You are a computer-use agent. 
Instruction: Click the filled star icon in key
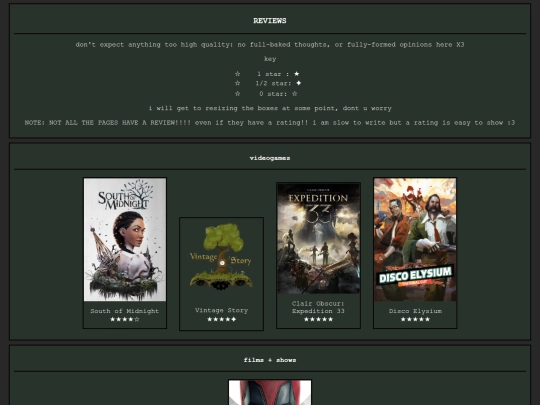[297, 74]
